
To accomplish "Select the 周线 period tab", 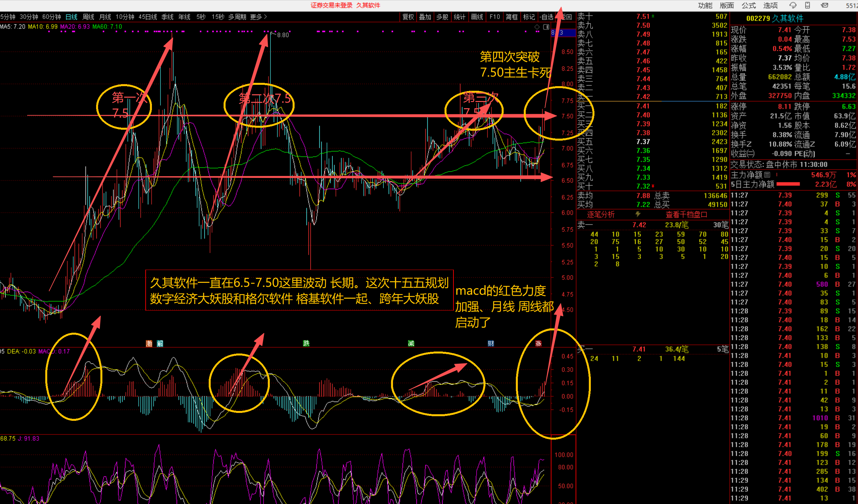I will (x=88, y=17).
